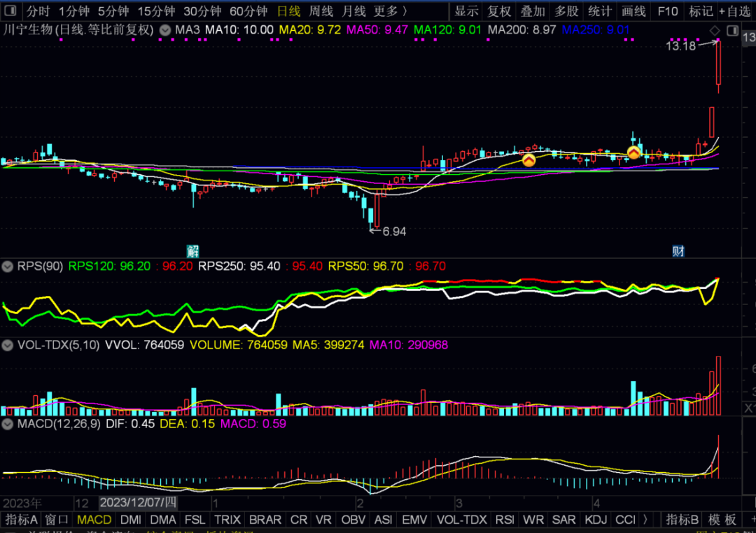Expand main chart MA indicator dropdown
The width and height of the screenshot is (756, 533).
pos(165,30)
